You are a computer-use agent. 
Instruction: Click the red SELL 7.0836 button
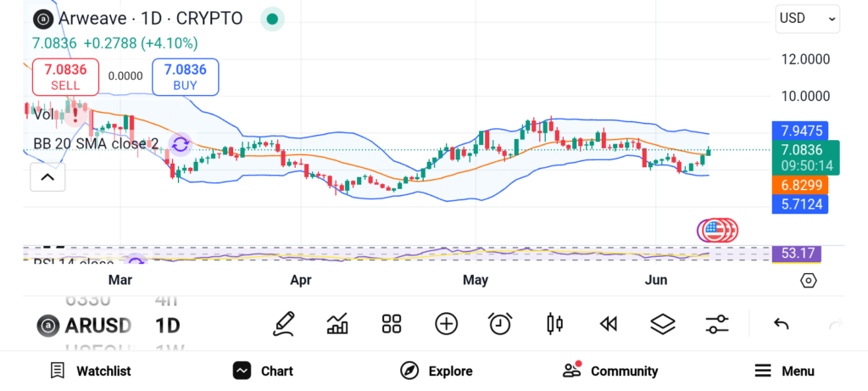coord(65,77)
